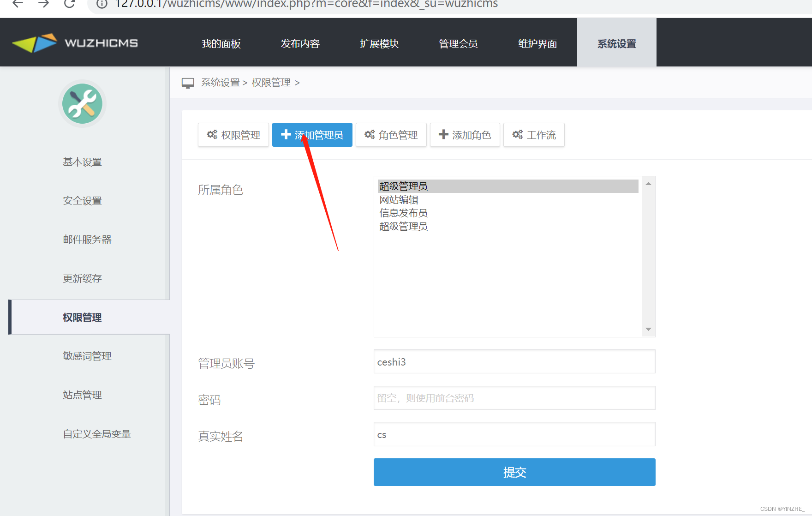Click the browser back arrow
The image size is (812, 516).
(18, 4)
